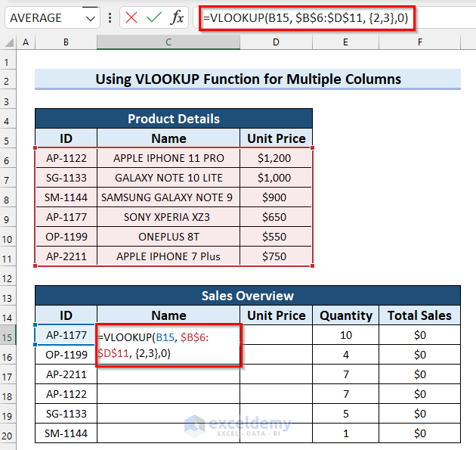Confirm the formula with green checkmark
The image size is (476, 450).
click(x=154, y=17)
